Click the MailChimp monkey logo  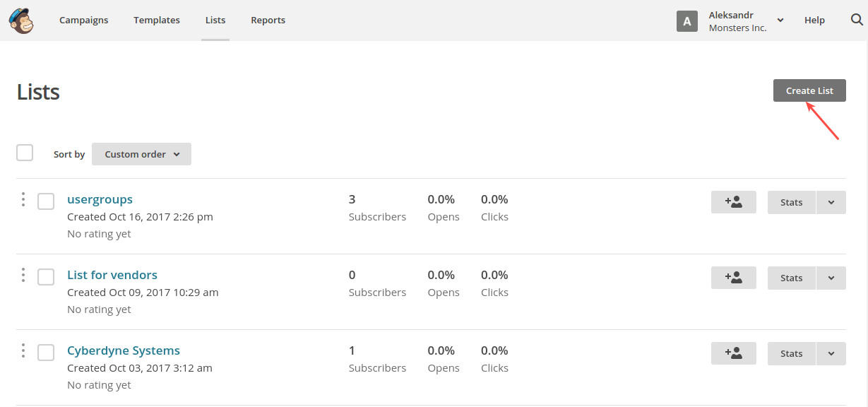pyautogui.click(x=22, y=20)
